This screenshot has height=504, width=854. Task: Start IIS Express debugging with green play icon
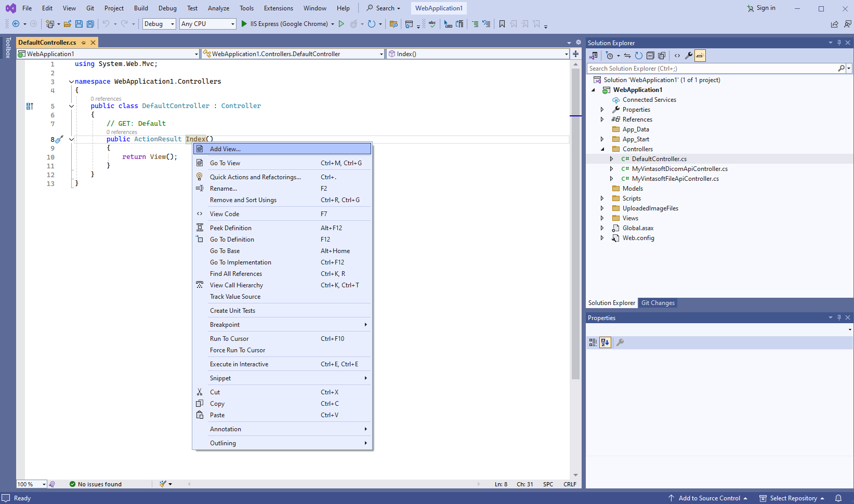pos(244,24)
